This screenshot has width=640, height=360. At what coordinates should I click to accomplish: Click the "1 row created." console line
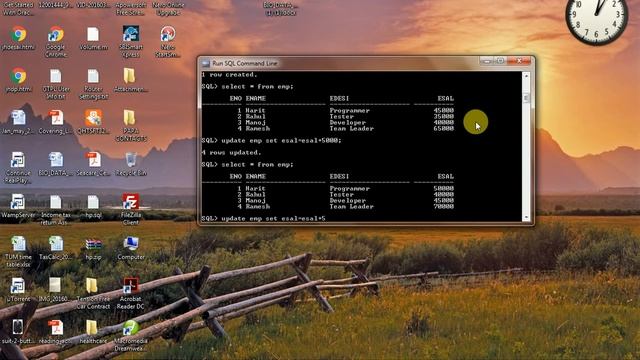tap(229, 75)
